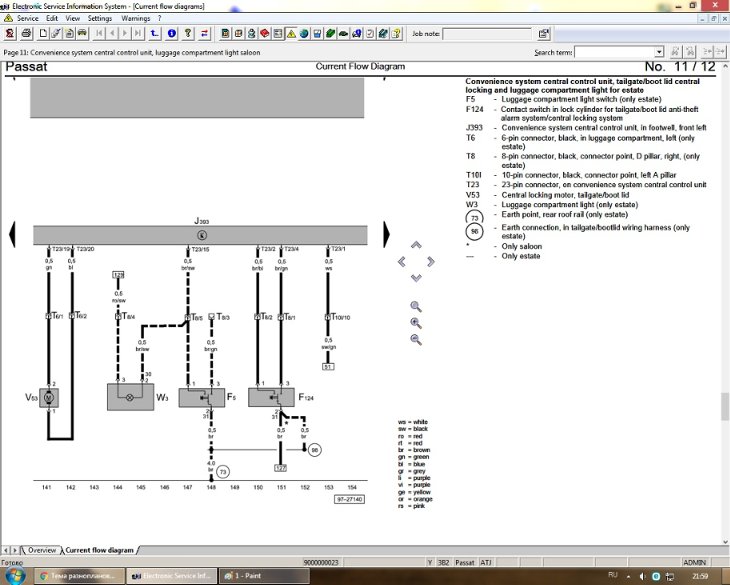Click the RU language indicator in tray
Screen dimensions: 730x585
click(613, 575)
